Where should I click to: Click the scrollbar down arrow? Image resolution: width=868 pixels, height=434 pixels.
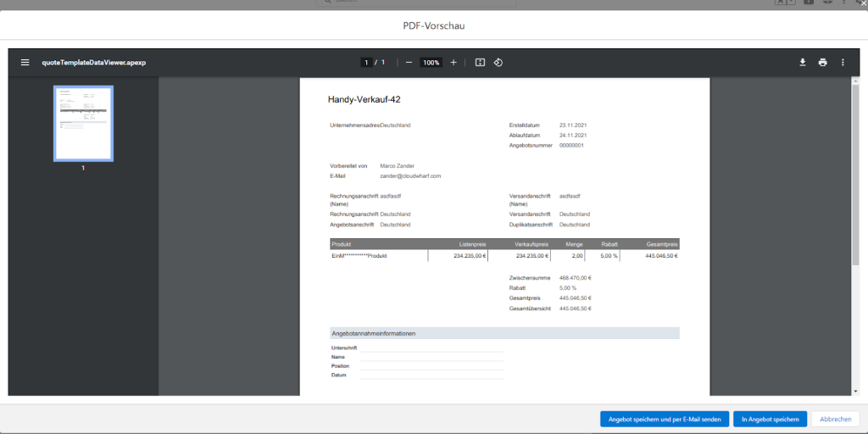[854, 391]
